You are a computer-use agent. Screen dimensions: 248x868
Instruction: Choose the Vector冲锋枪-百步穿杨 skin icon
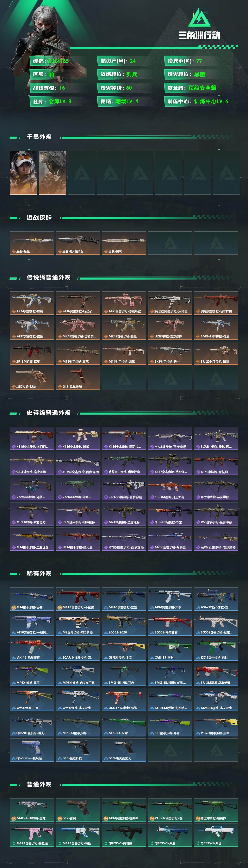coord(124,489)
